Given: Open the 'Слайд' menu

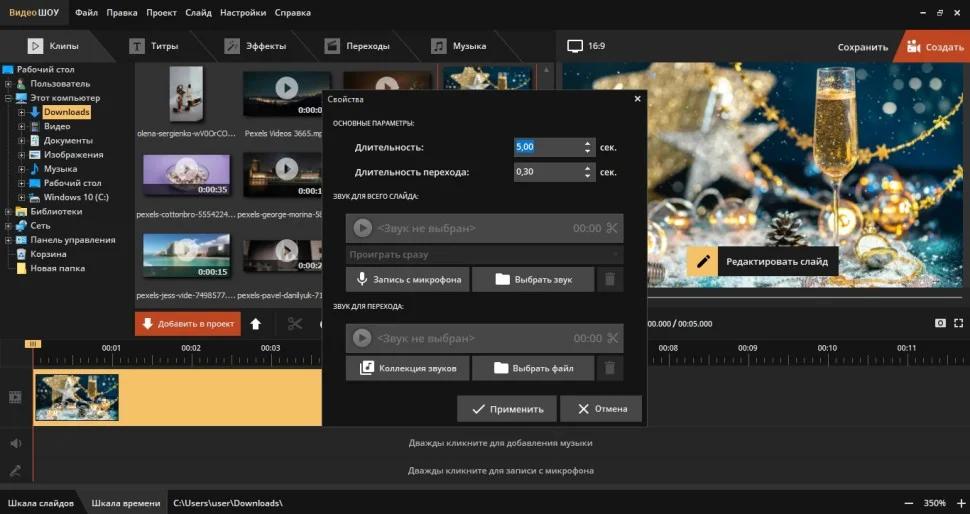Looking at the screenshot, I should [x=198, y=13].
